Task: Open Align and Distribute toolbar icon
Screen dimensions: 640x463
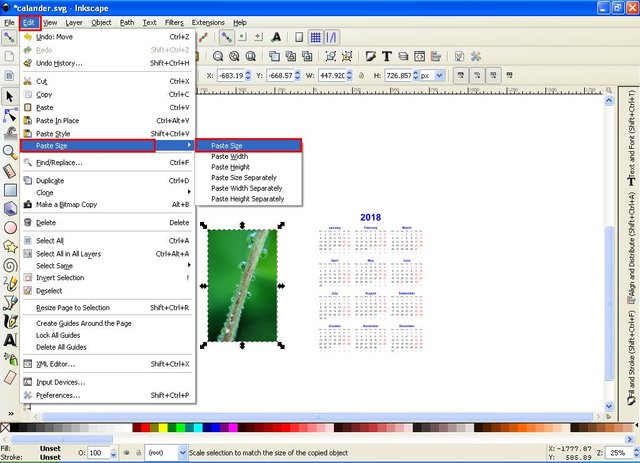Action: (436, 56)
